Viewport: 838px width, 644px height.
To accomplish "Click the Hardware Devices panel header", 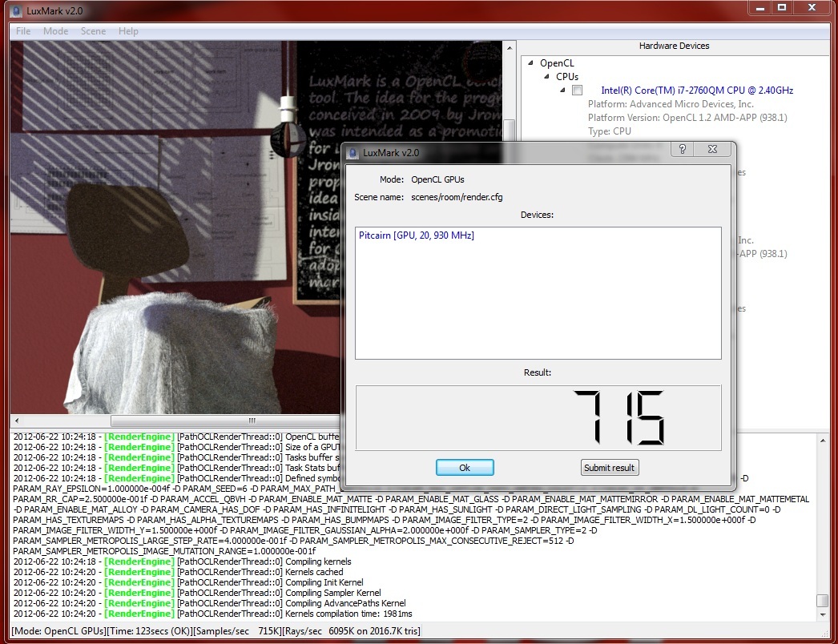I will coord(674,46).
